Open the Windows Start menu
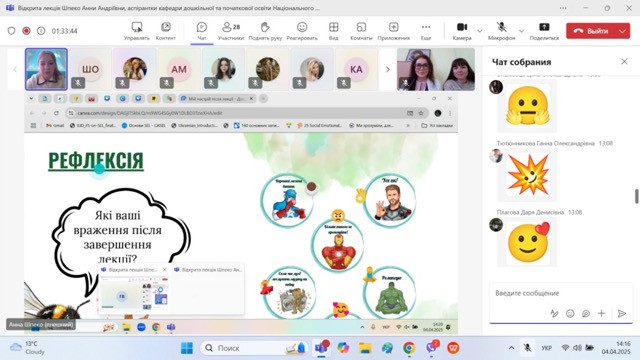This screenshot has height=360, width=640. [187, 348]
